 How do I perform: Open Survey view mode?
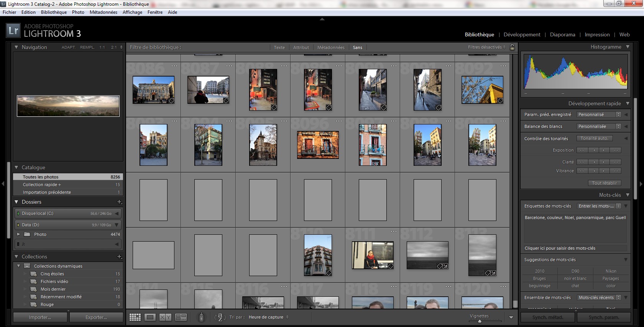(x=181, y=317)
